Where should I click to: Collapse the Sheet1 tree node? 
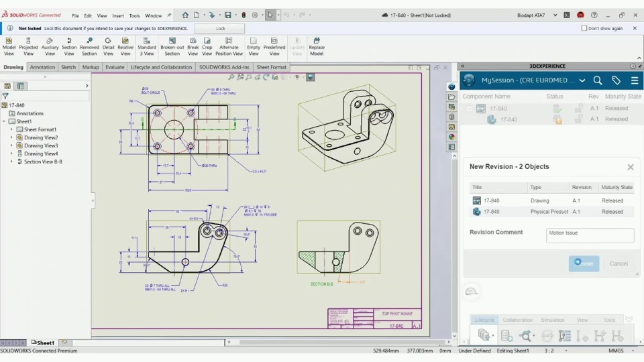(4, 121)
